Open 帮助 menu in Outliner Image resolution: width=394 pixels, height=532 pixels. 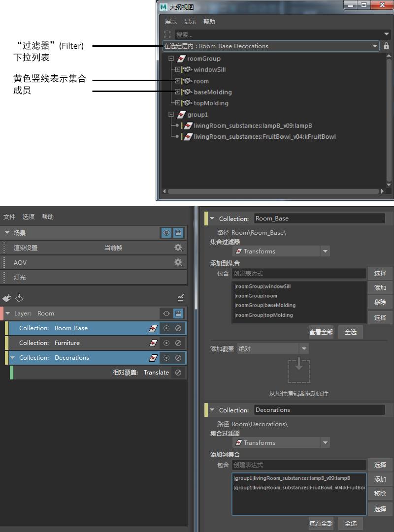[209, 21]
